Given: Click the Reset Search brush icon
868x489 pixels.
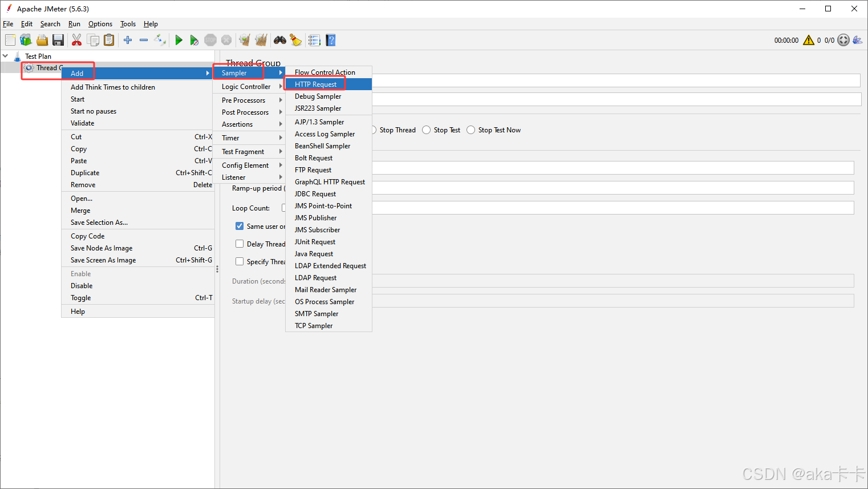Looking at the screenshot, I should (296, 40).
